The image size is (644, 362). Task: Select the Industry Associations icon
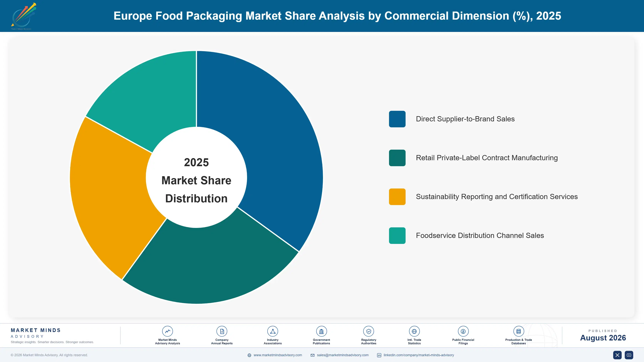(273, 331)
